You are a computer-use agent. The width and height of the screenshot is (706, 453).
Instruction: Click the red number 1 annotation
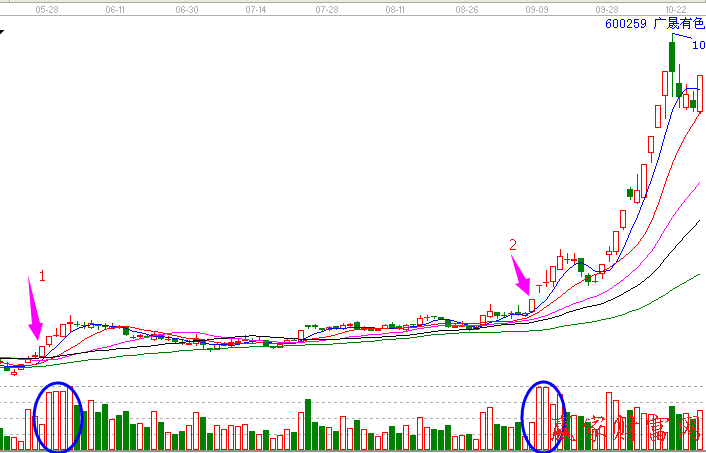(x=42, y=274)
